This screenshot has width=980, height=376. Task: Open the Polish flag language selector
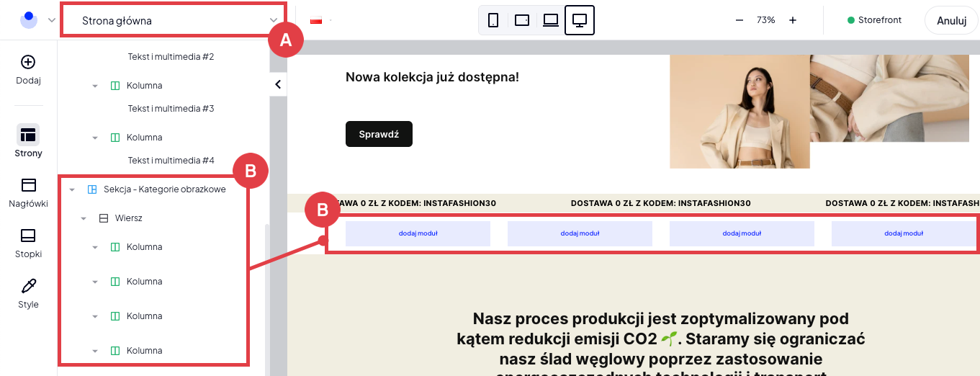click(316, 20)
